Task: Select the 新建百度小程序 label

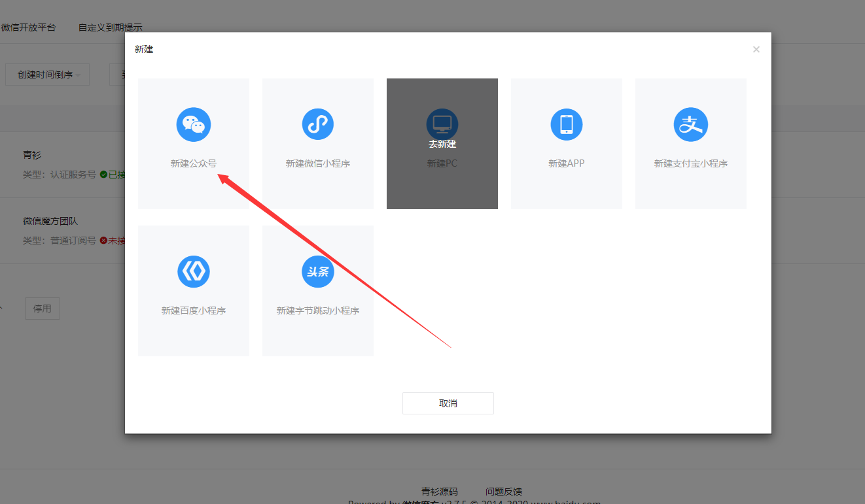Action: (x=194, y=311)
